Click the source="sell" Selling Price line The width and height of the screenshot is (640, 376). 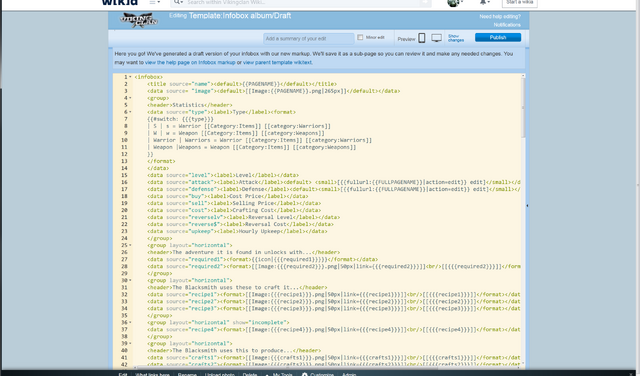(234, 203)
